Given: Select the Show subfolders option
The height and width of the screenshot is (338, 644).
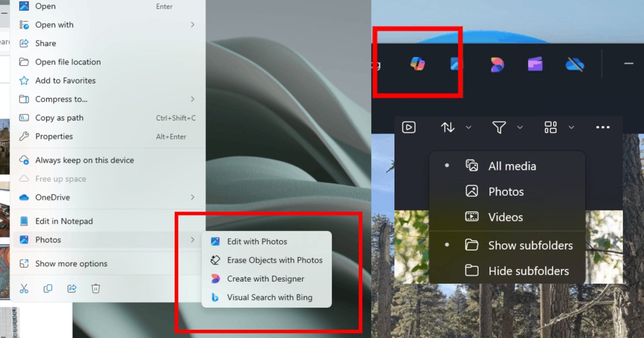Looking at the screenshot, I should (x=530, y=245).
